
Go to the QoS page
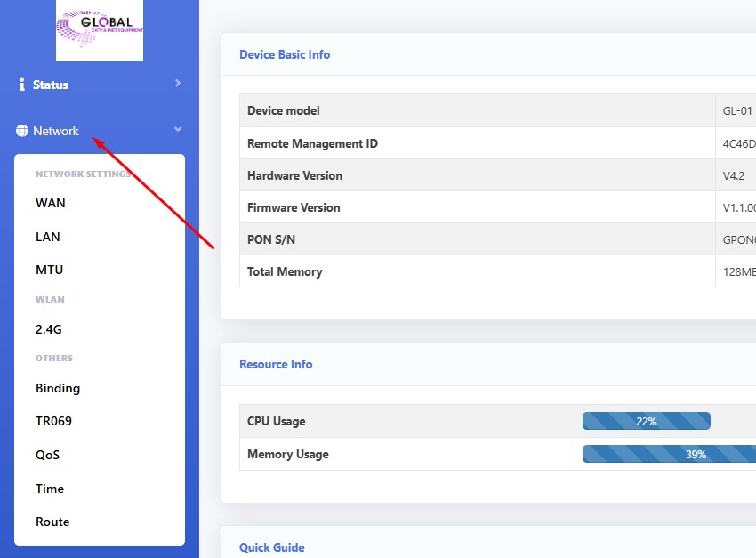click(48, 455)
